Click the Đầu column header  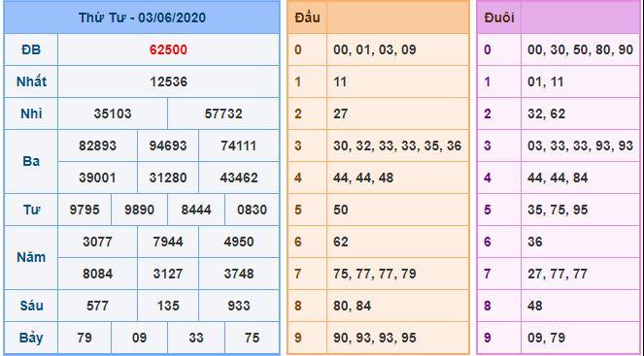307,17
